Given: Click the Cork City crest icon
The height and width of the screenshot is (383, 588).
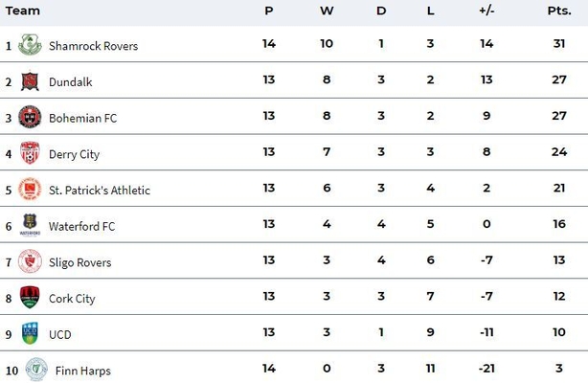Looking at the screenshot, I should coord(30,297).
